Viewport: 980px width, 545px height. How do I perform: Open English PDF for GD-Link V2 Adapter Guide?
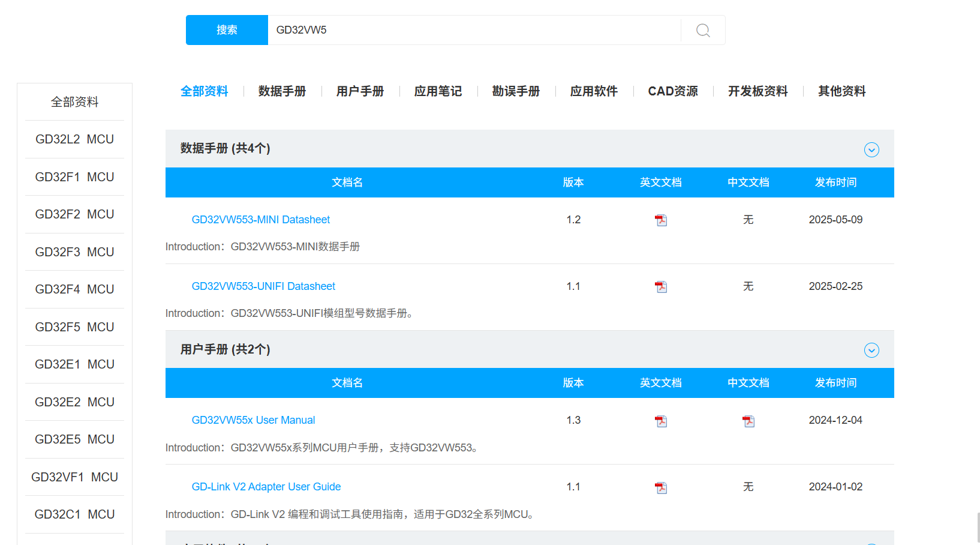[660, 488]
